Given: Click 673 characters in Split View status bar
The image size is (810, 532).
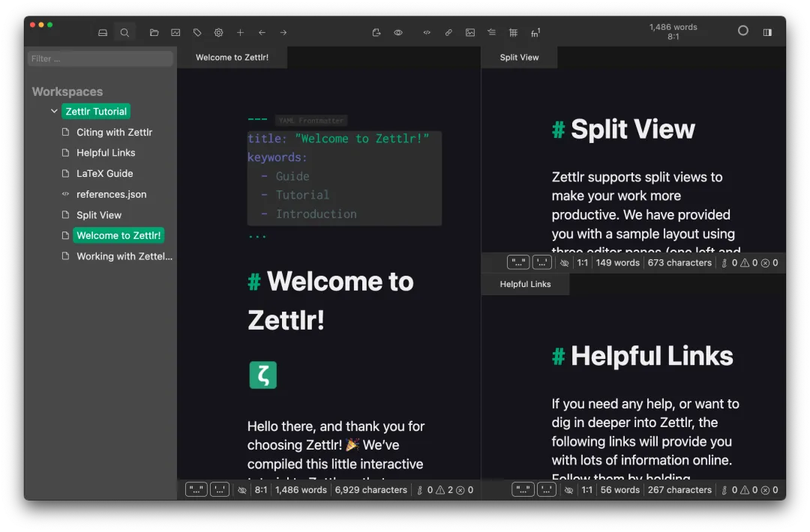Looking at the screenshot, I should (x=679, y=263).
